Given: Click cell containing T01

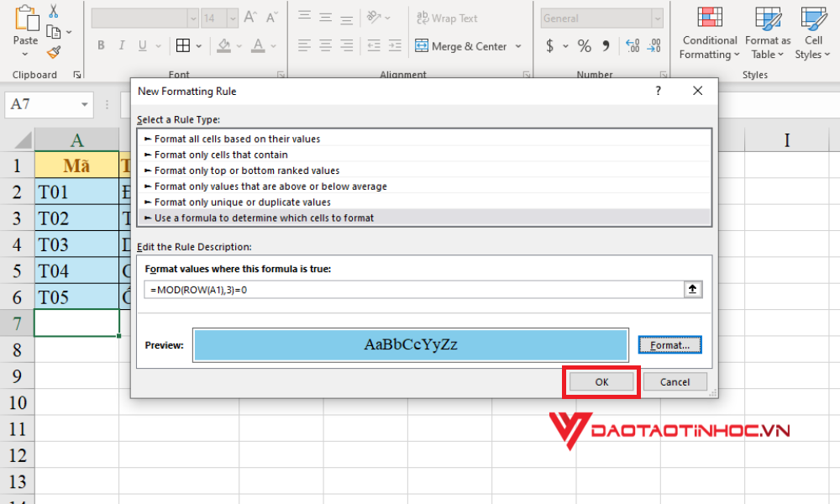Looking at the screenshot, I should tap(76, 192).
